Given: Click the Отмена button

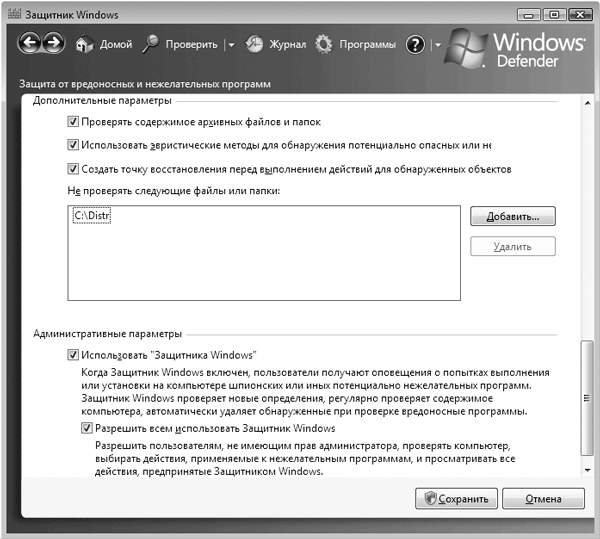Looking at the screenshot, I should [543, 498].
